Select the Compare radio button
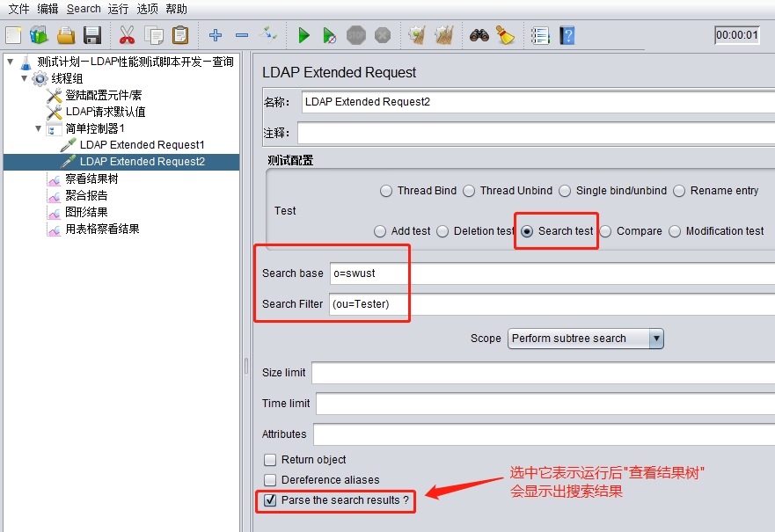Image resolution: width=775 pixels, height=532 pixels. coord(605,231)
